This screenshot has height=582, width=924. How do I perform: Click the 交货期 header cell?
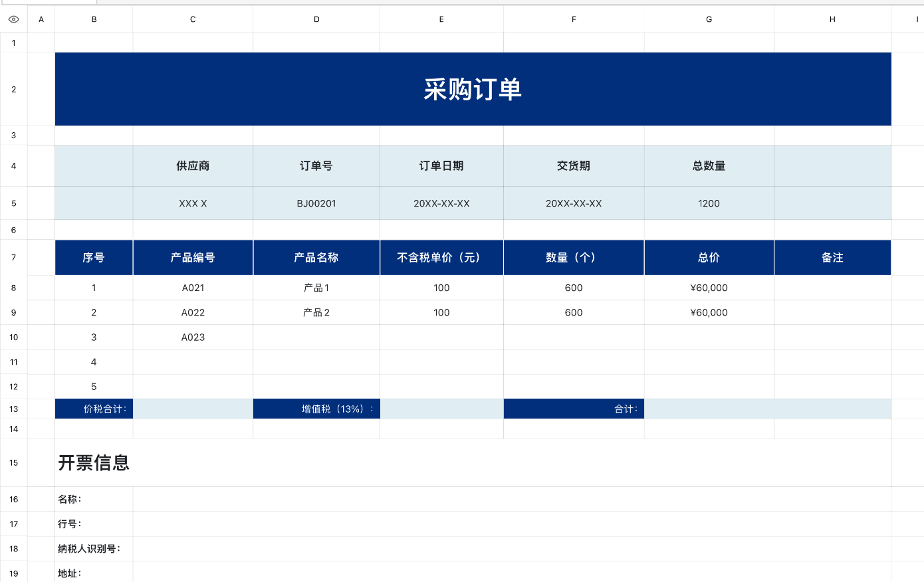pos(574,165)
